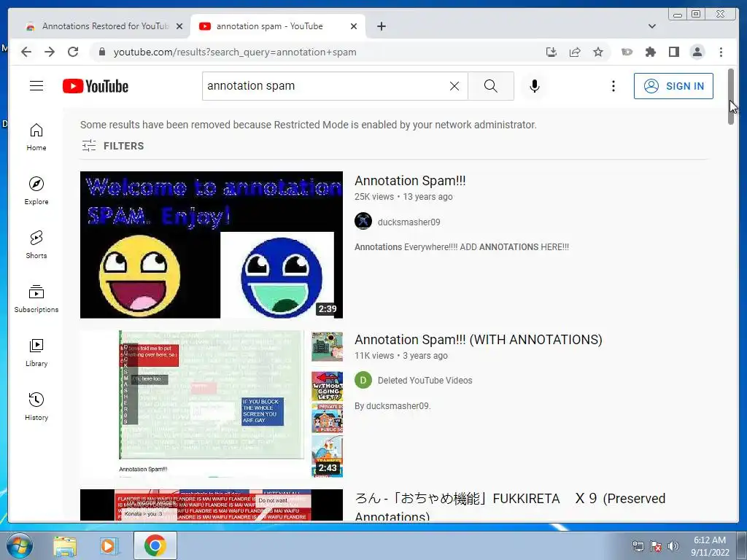Click the '25K views • 13 years ago' text
The image size is (747, 560).
(x=403, y=197)
